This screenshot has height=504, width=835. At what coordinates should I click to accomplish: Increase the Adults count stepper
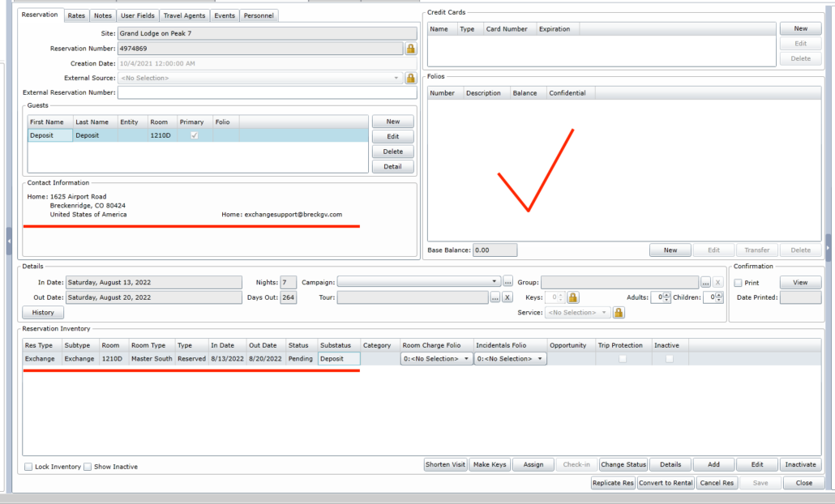[666, 295]
